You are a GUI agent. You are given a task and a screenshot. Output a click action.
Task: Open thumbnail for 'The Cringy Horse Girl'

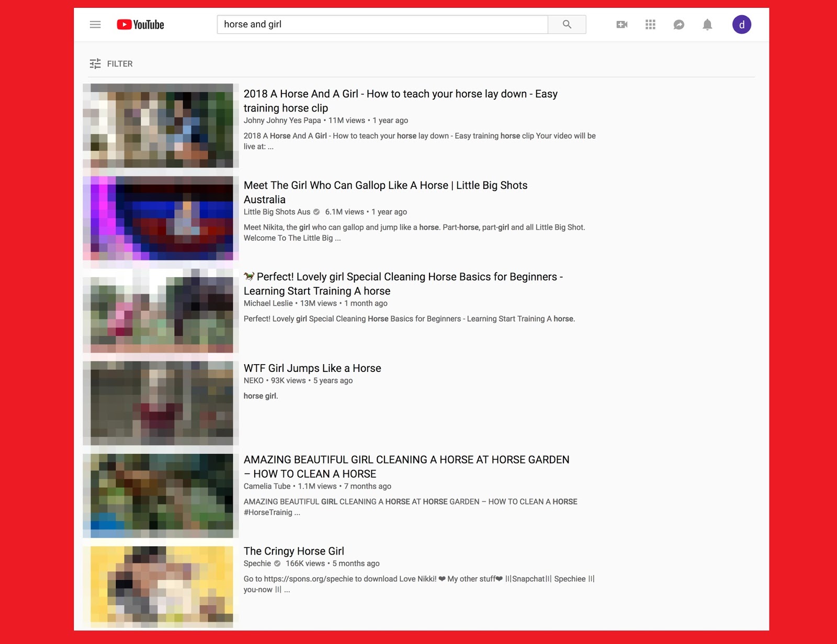[161, 587]
